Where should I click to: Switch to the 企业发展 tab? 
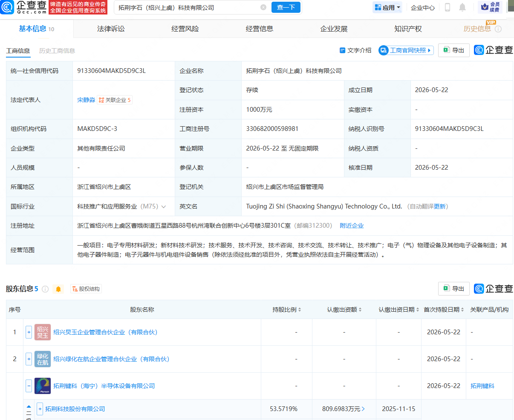tap(334, 29)
